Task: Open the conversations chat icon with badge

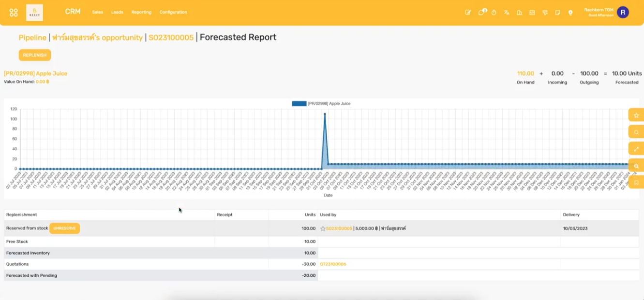Action: [481, 13]
